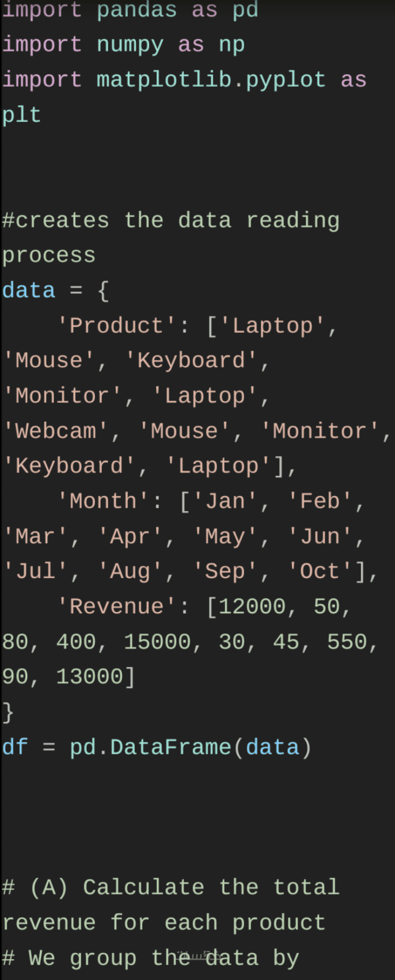Click the 'Product' dictionary key

tap(116, 326)
